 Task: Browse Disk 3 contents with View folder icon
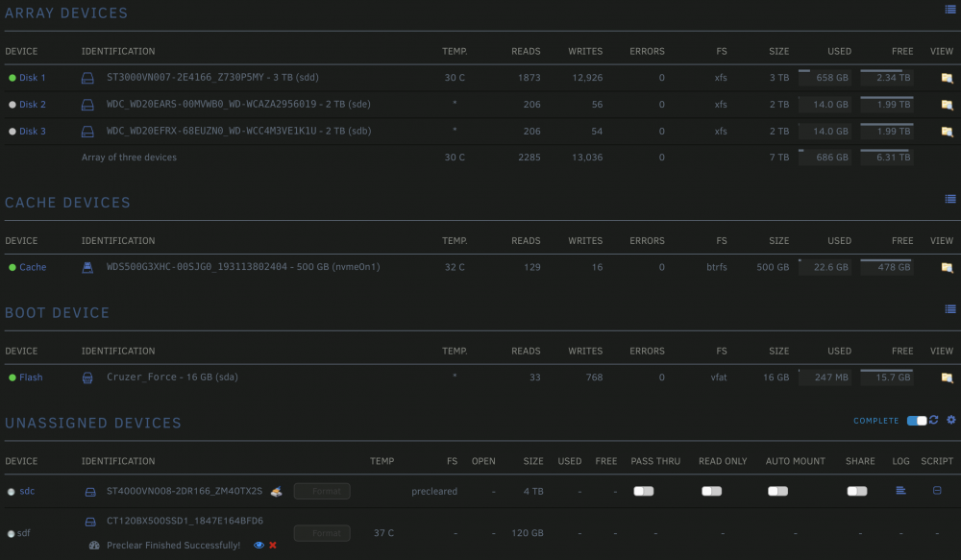point(947,132)
